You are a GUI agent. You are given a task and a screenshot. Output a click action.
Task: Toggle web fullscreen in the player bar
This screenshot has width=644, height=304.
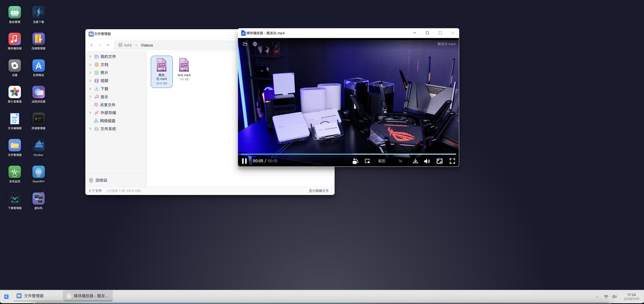(x=439, y=161)
